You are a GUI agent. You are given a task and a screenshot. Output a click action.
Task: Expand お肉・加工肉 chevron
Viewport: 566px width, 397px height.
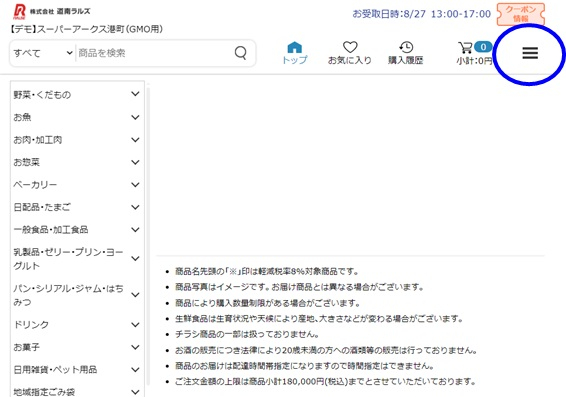(135, 140)
